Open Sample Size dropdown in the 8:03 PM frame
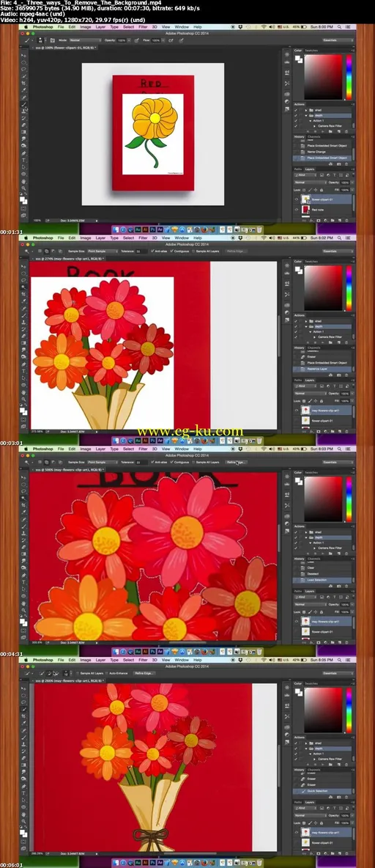 pyautogui.click(x=102, y=463)
